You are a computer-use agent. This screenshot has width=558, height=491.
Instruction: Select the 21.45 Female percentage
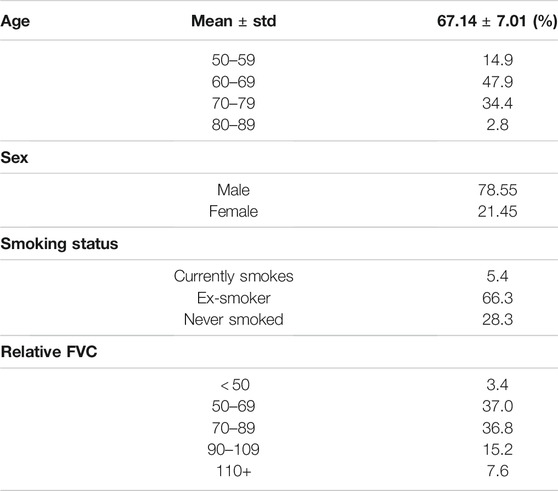pyautogui.click(x=498, y=211)
